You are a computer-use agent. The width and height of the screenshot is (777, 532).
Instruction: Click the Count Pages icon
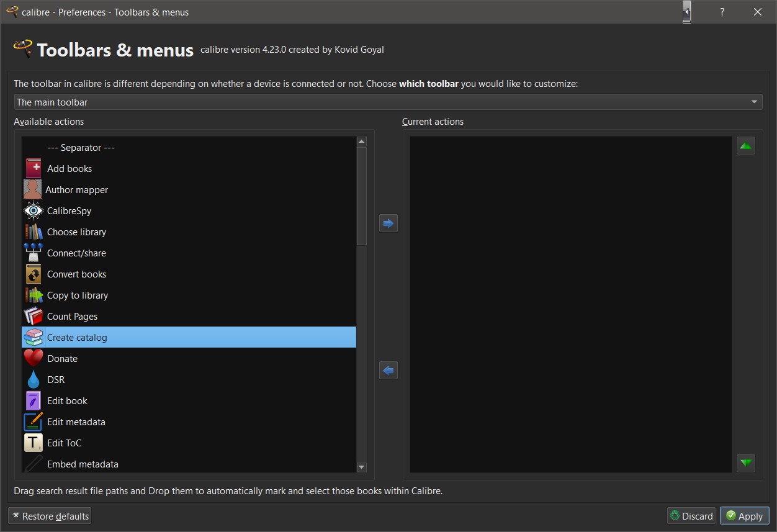pos(34,316)
